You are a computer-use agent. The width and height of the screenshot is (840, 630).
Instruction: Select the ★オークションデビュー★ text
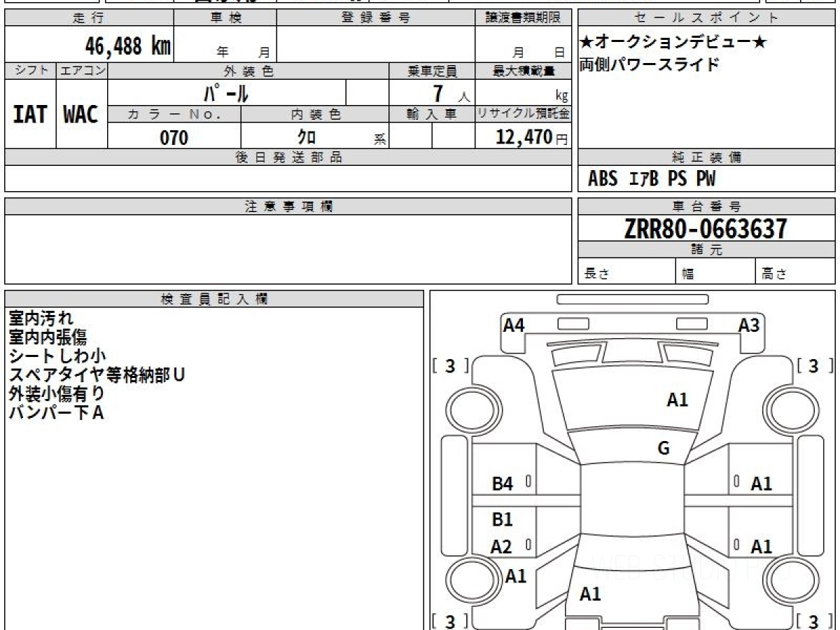pyautogui.click(x=673, y=43)
